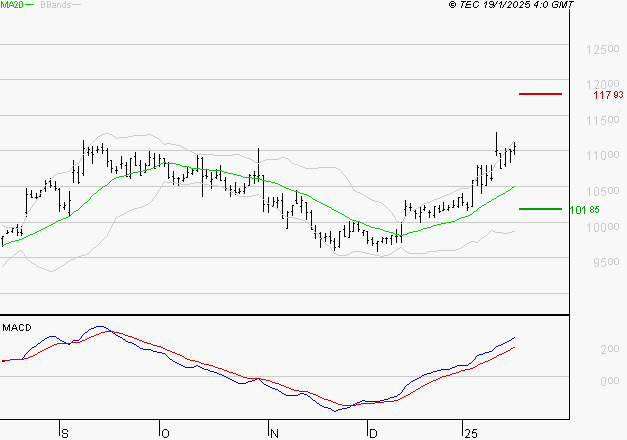The height and width of the screenshot is (440, 627).
Task: Click the MACD 200 axis label
Action: tap(610, 349)
